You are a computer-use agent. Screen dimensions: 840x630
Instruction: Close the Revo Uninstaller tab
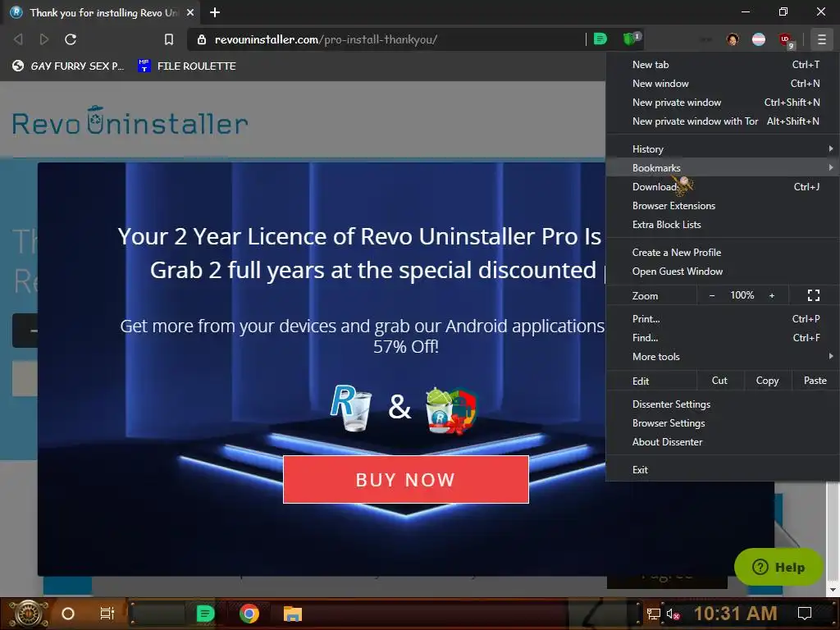click(x=190, y=12)
